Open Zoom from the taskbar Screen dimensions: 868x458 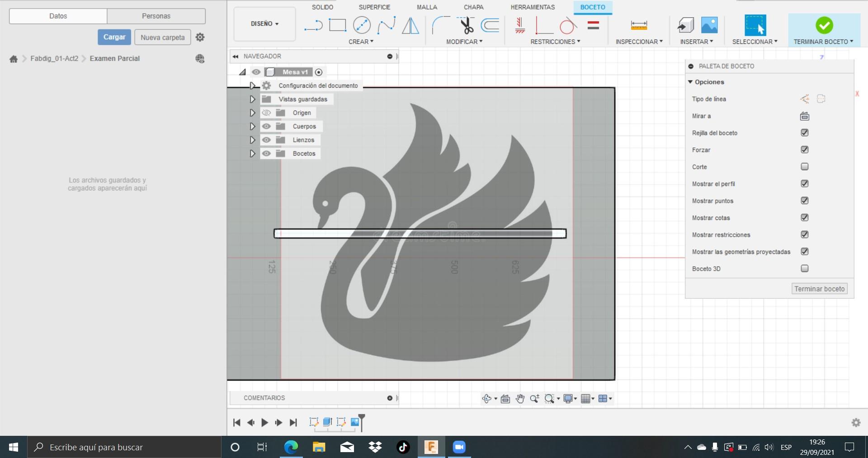pos(459,447)
